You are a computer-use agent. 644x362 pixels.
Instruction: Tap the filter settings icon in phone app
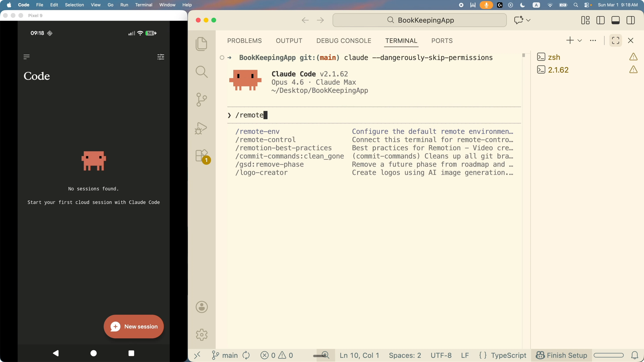tap(161, 57)
